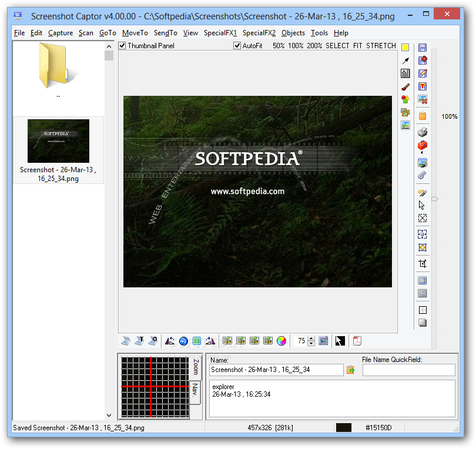476x449 pixels.
Task: Select the text caption object tool
Action: coord(405,73)
